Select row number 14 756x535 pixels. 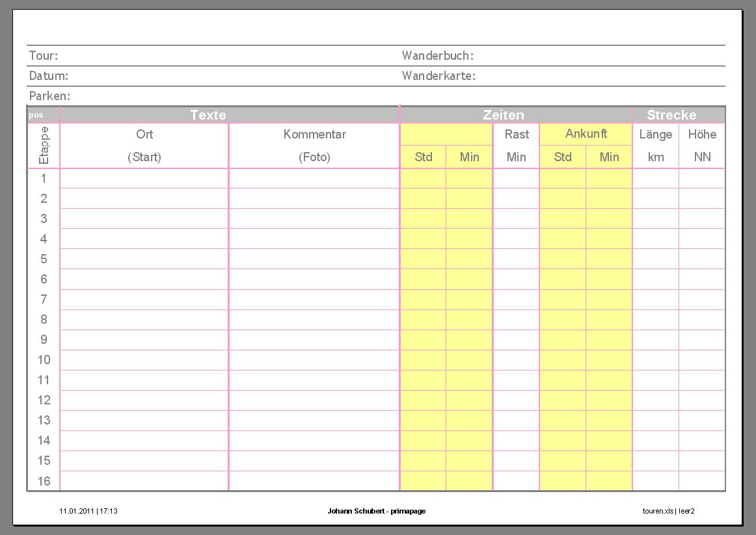44,440
